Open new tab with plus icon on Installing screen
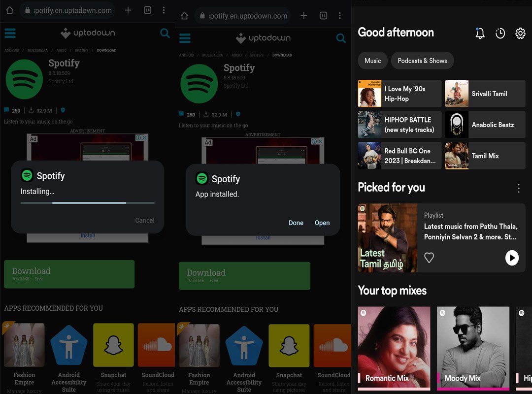The image size is (532, 394). (128, 10)
